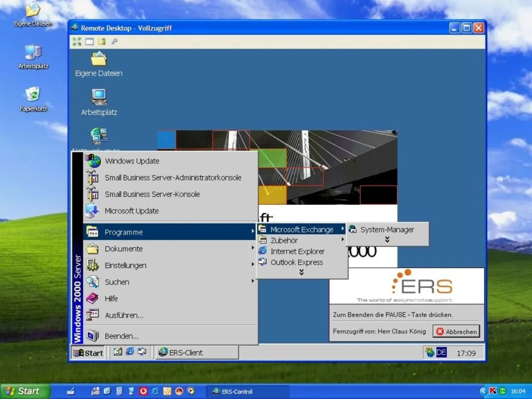The height and width of the screenshot is (399, 532).
Task: Click the file transfer folder icon in toolbar
Action: click(x=102, y=42)
